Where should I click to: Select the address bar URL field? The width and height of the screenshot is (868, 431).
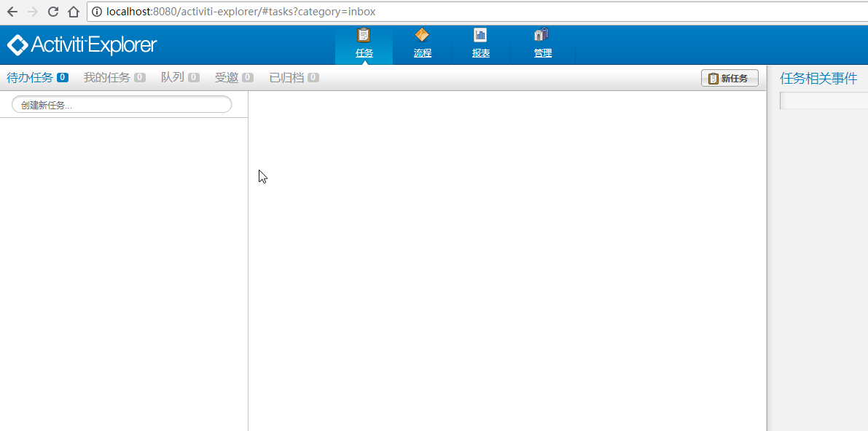click(478, 12)
